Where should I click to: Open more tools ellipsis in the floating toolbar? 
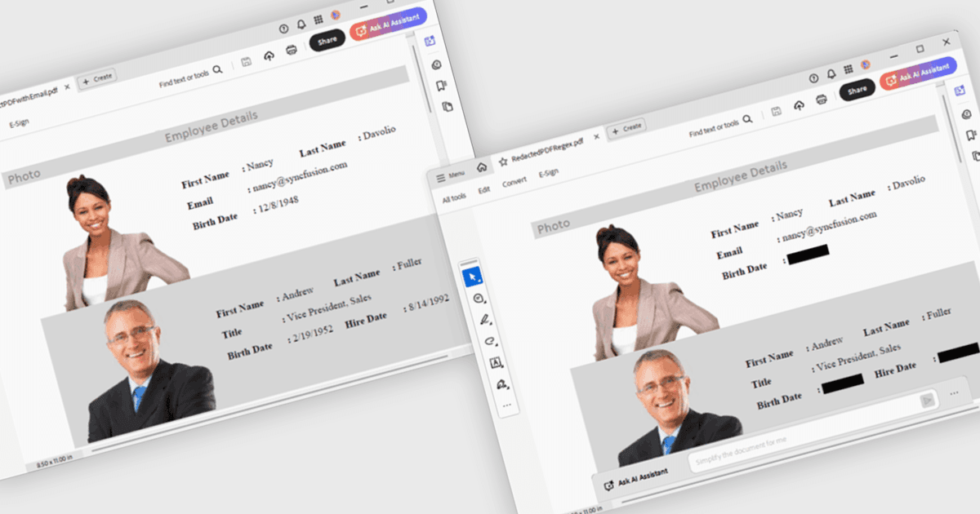[506, 405]
